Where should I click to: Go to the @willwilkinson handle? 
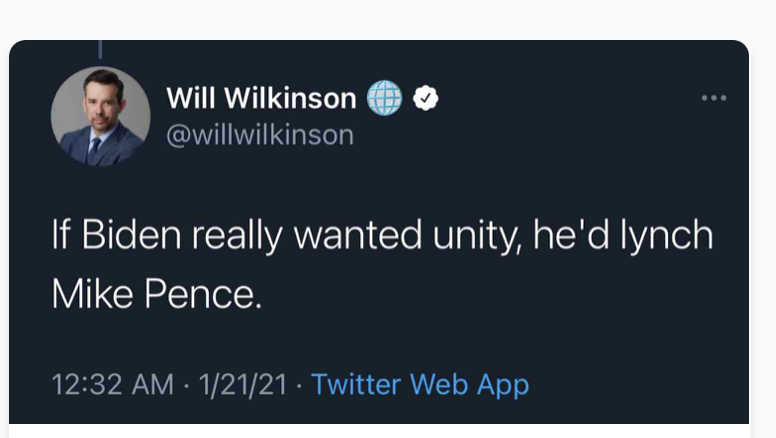(x=260, y=135)
